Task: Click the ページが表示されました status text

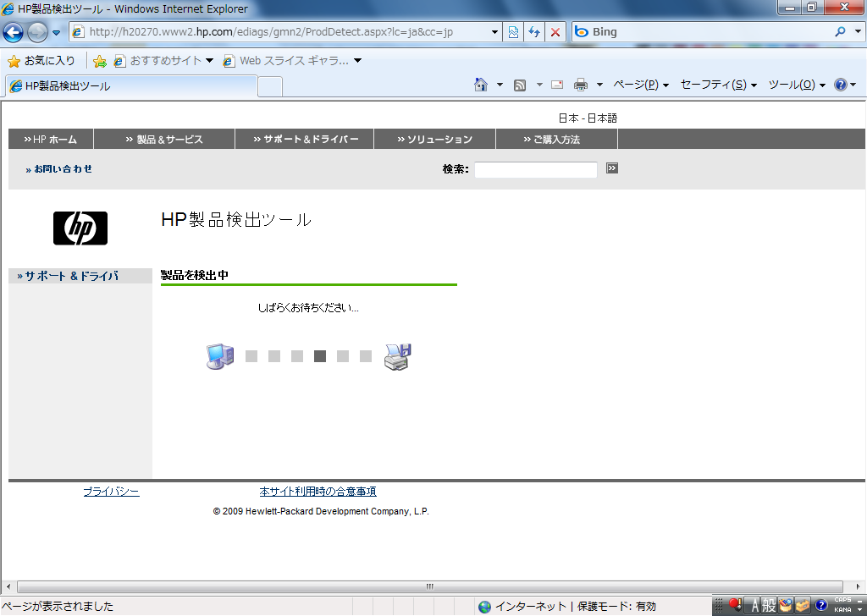Action: (58, 606)
